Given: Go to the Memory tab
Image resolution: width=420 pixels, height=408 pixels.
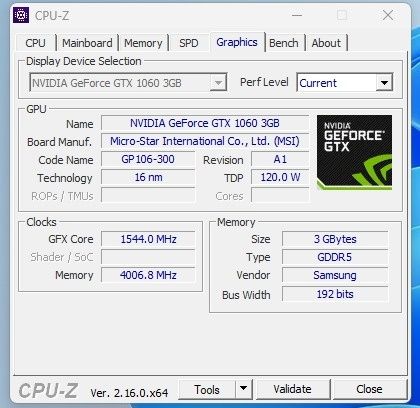Looking at the screenshot, I should (143, 43).
